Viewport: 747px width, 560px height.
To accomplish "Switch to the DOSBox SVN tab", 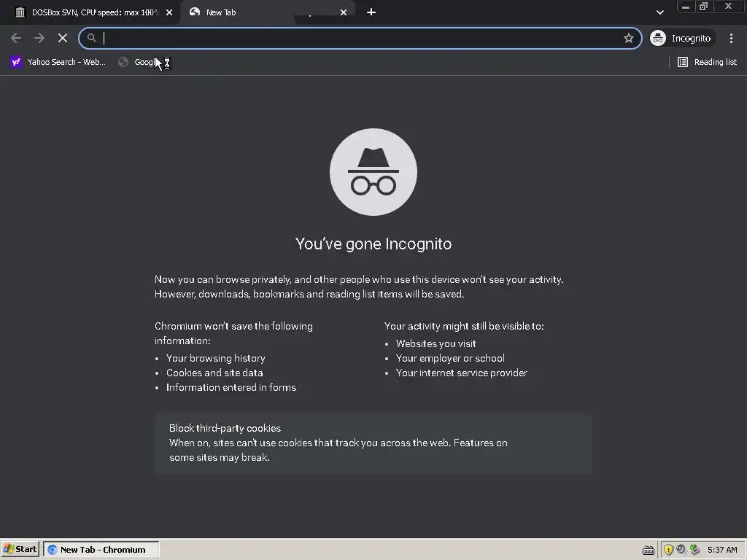I will coord(90,12).
